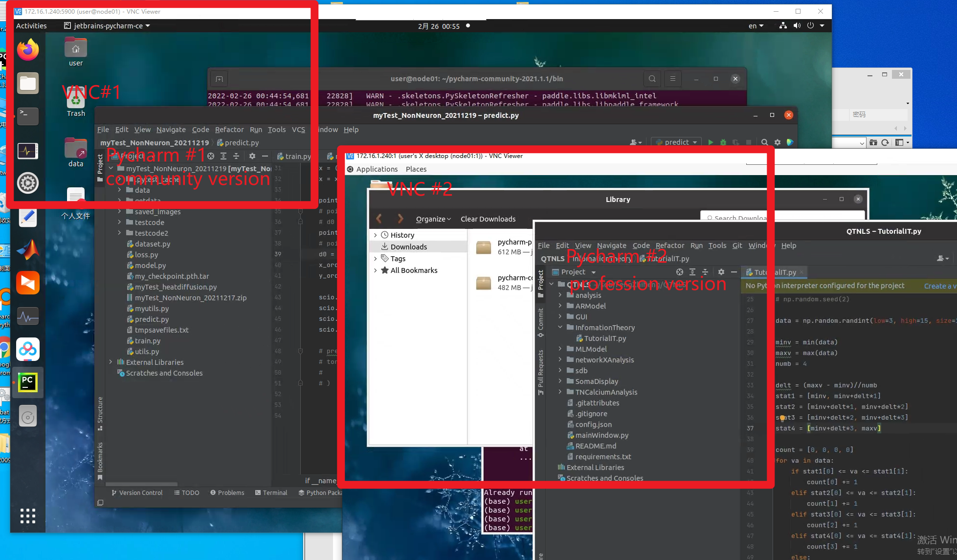The width and height of the screenshot is (957, 560).
Task: Click the Library back arrow
Action: 379,219
